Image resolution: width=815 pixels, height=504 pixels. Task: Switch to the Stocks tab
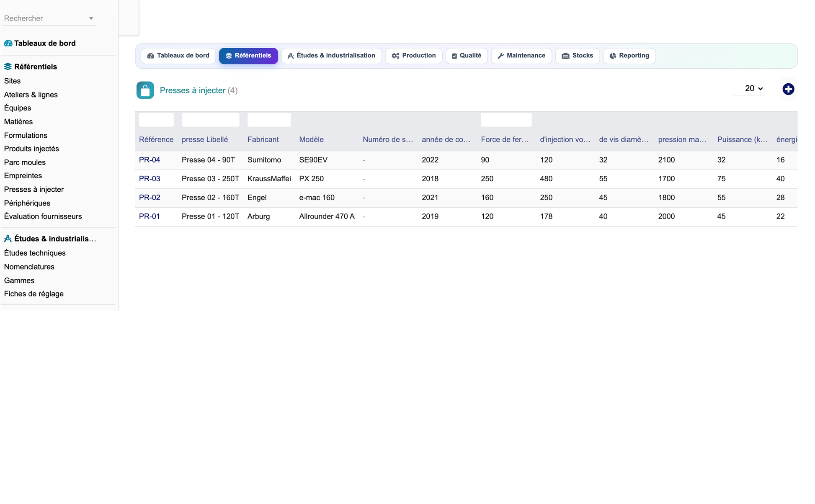pos(578,56)
